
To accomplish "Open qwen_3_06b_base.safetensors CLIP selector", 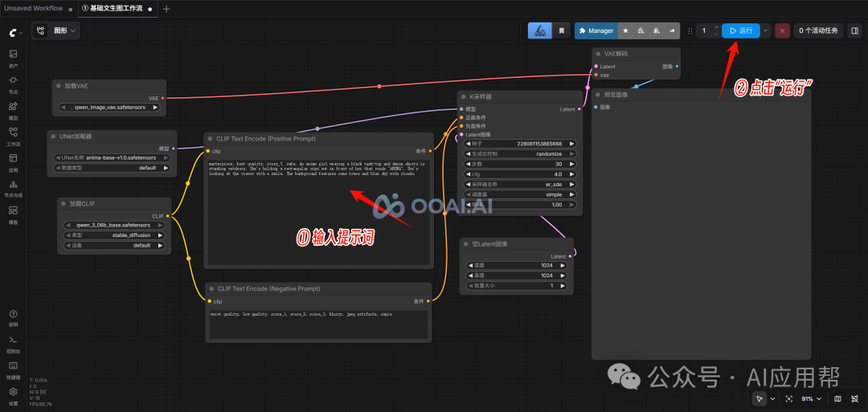I will (114, 225).
